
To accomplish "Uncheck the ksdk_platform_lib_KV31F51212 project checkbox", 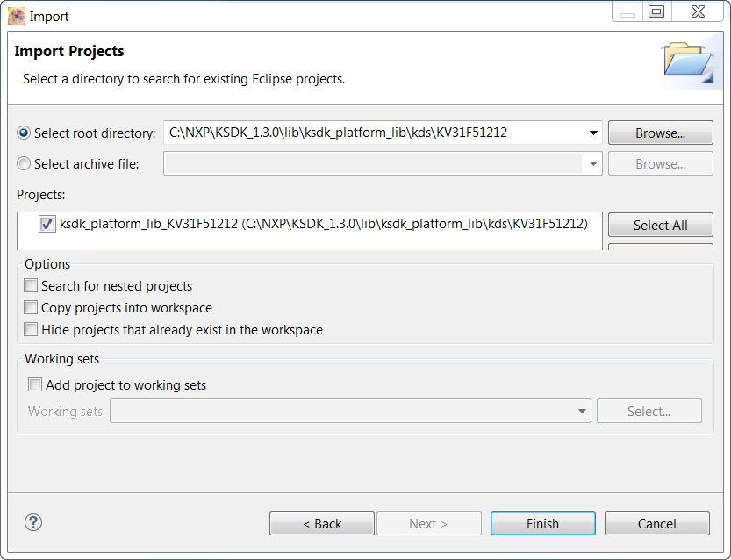I will (47, 225).
